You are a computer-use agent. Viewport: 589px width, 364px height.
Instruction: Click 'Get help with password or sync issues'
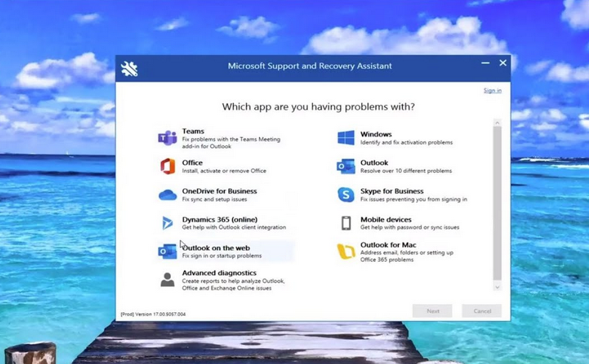point(410,227)
